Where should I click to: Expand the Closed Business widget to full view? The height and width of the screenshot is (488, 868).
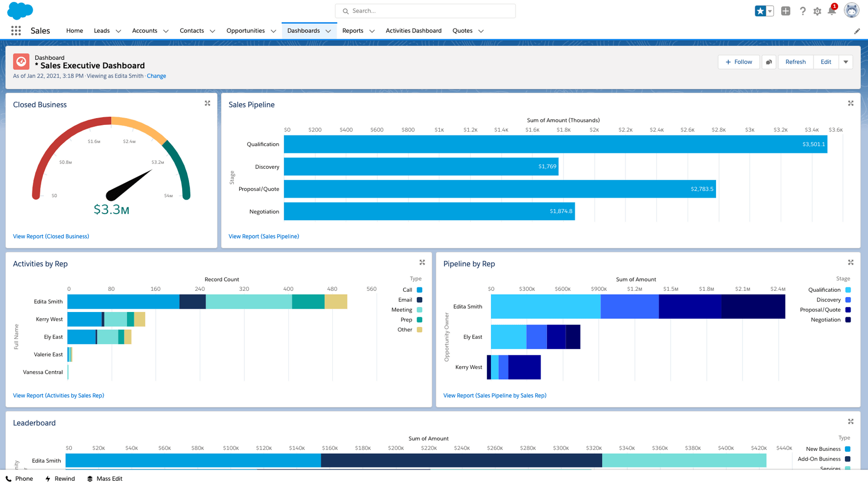pyautogui.click(x=207, y=103)
